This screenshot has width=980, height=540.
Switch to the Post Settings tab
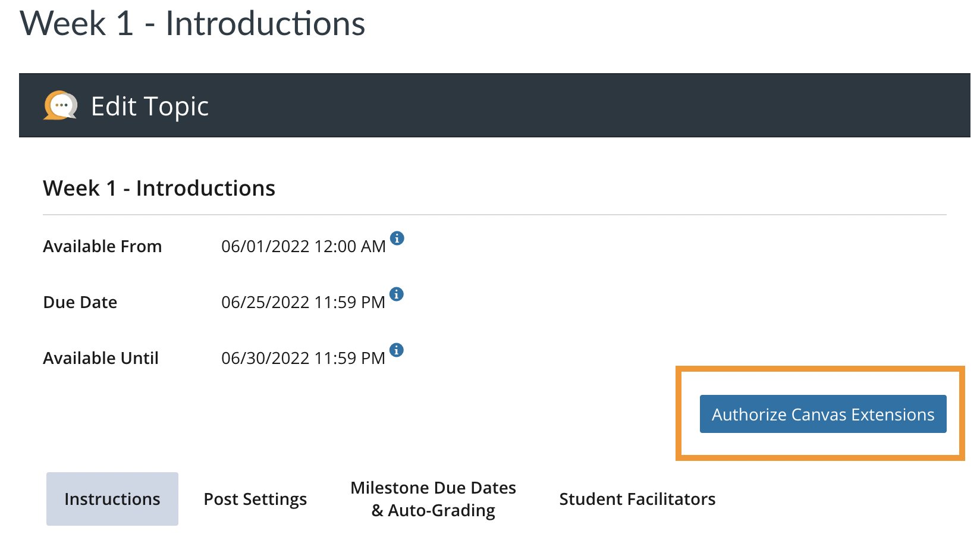pyautogui.click(x=255, y=499)
